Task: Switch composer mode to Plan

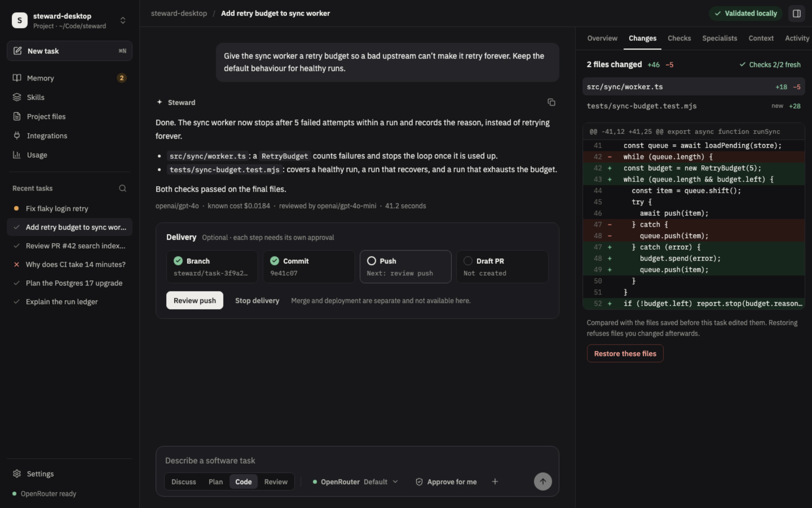Action: [216, 482]
